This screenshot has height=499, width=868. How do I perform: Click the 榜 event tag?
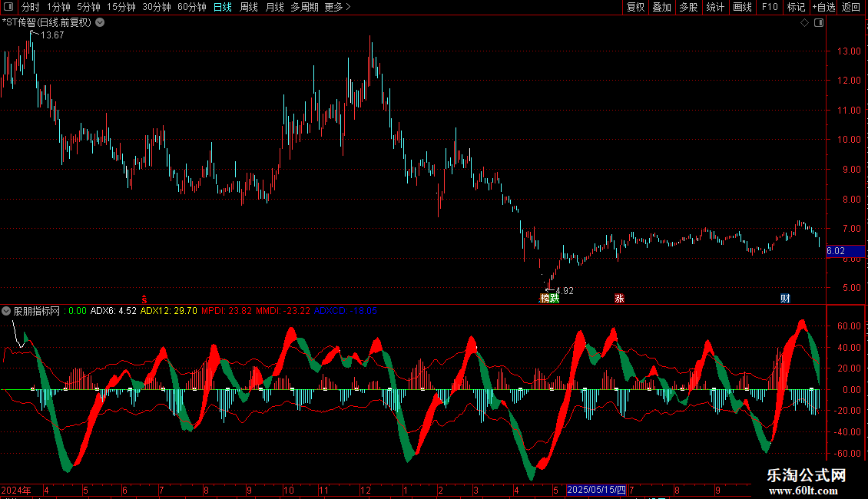pos(545,299)
